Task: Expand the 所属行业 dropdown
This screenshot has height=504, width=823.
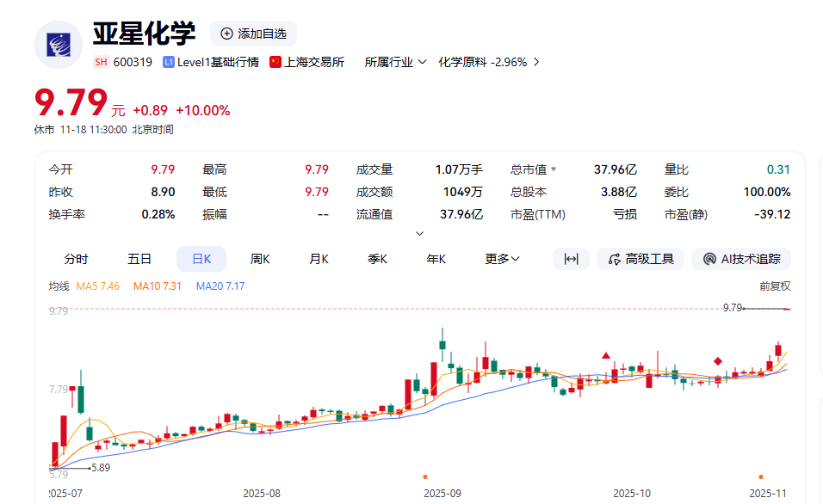Action: click(x=395, y=62)
